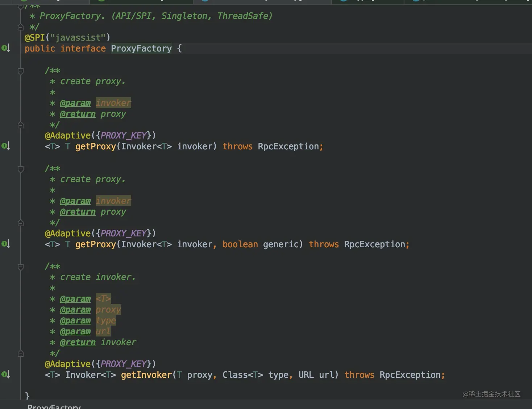Click the highlighted 'url' @param name in Javadoc

click(x=103, y=331)
